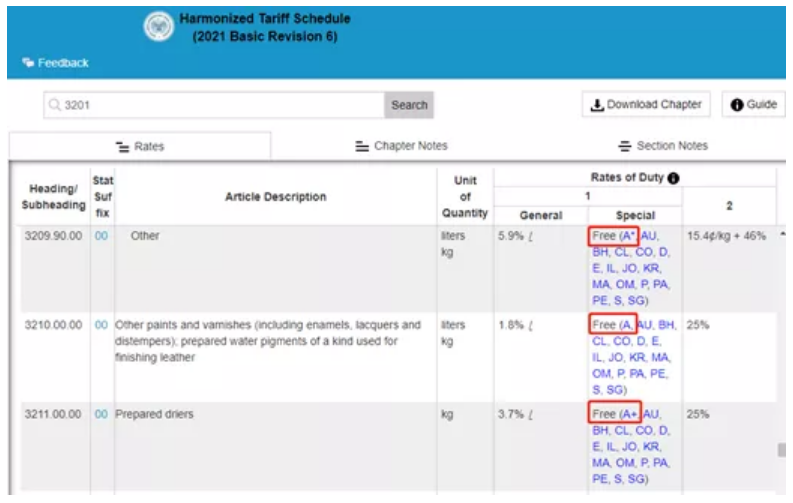Click the A* link in 3209.90.00 row
This screenshot has width=793, height=503.
click(x=627, y=236)
